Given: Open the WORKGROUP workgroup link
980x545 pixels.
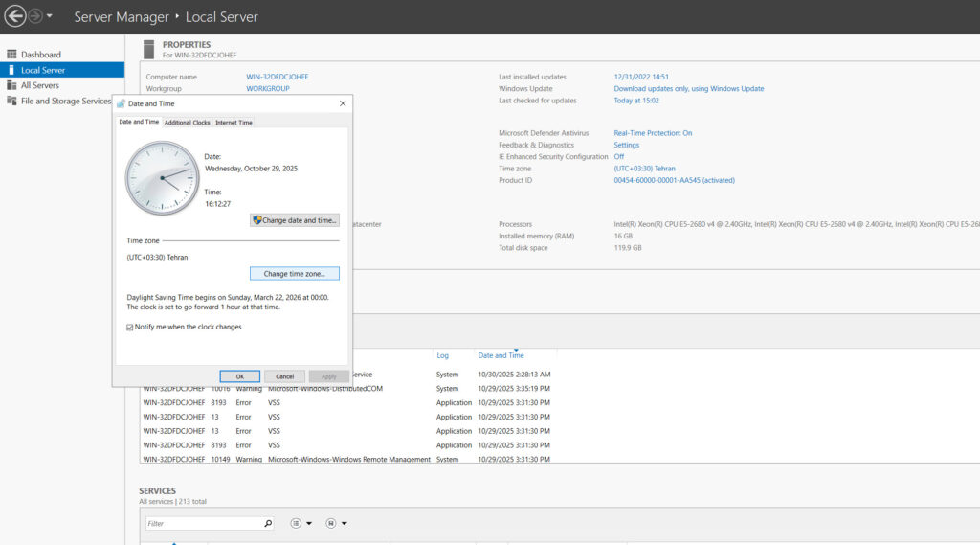Looking at the screenshot, I should coord(268,88).
